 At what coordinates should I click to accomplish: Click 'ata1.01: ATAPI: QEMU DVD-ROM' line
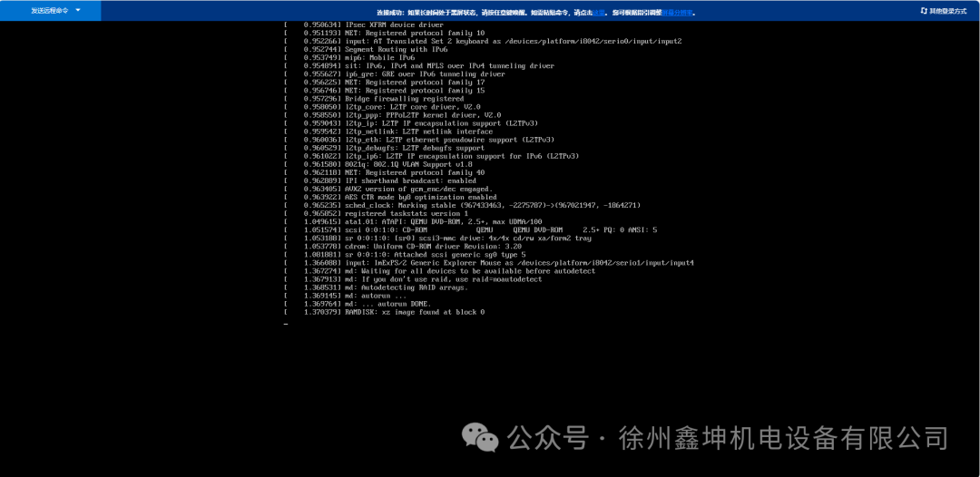point(413,221)
